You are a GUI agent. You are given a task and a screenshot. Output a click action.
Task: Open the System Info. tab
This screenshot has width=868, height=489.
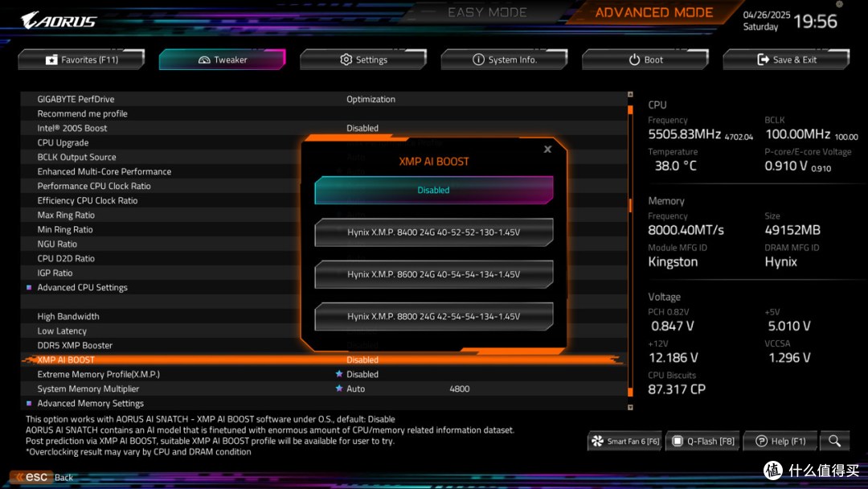(504, 60)
